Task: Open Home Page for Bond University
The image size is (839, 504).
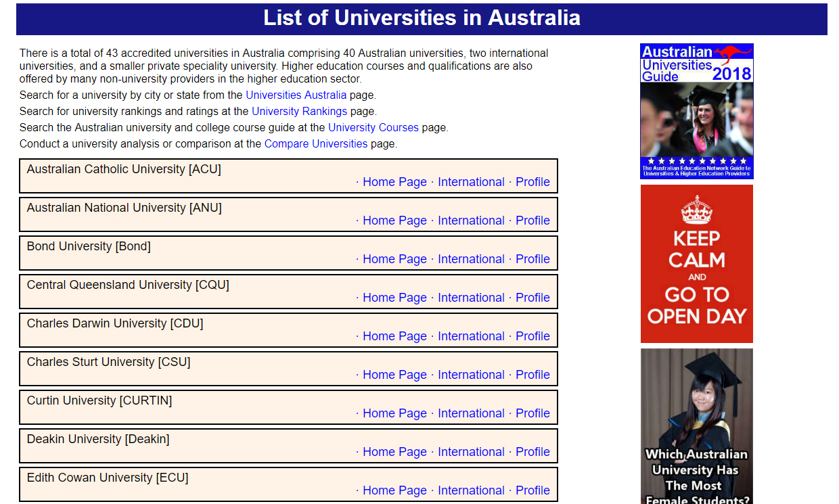Action: point(394,259)
